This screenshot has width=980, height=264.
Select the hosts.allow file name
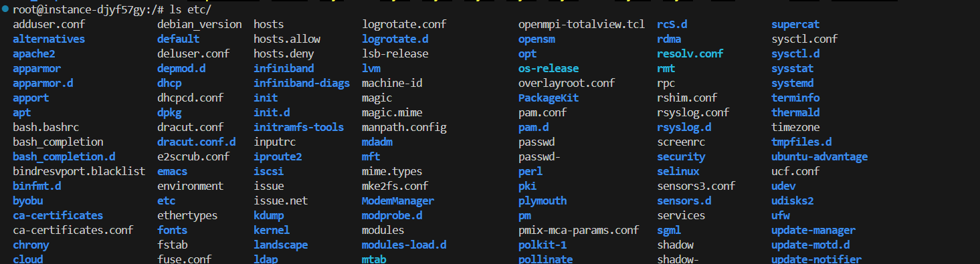click(287, 39)
